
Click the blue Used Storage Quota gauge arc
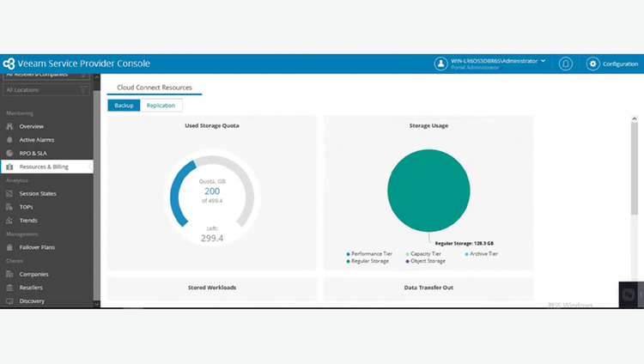pyautogui.click(x=178, y=193)
